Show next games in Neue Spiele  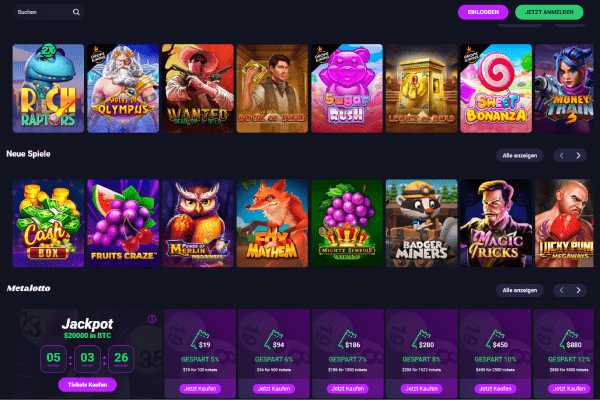click(x=578, y=155)
